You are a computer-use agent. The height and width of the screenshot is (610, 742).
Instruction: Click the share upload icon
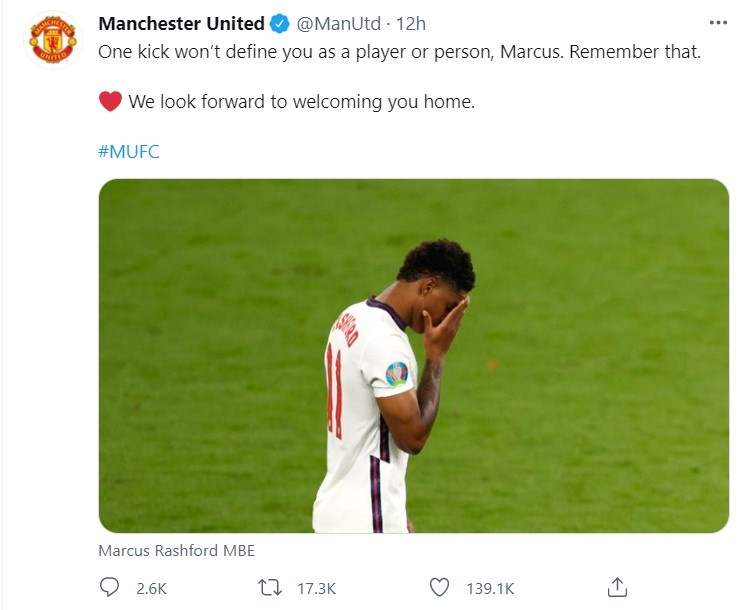click(x=617, y=587)
